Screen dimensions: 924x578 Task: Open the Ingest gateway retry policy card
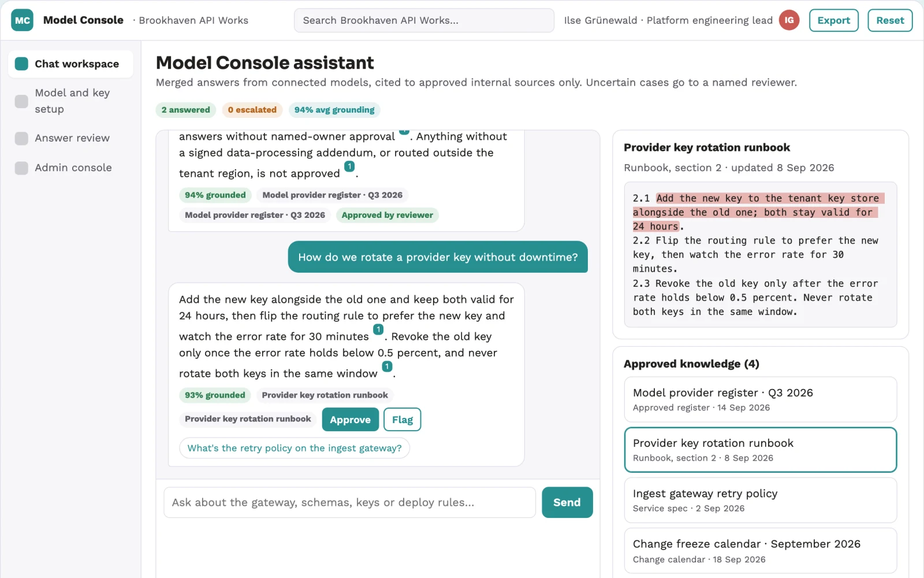tap(761, 500)
